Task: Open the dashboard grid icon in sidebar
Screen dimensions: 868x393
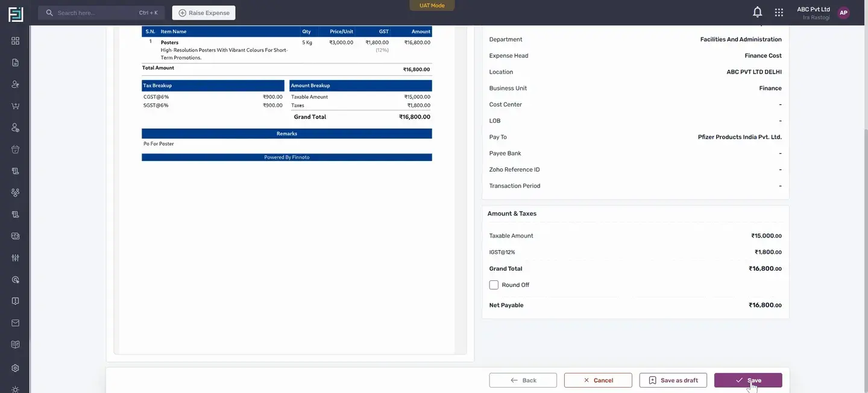Action: [x=15, y=41]
